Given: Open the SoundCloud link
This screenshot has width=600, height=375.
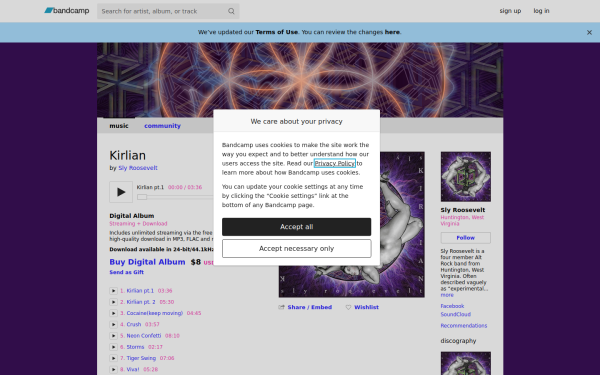Looking at the screenshot, I should pyautogui.click(x=455, y=315).
